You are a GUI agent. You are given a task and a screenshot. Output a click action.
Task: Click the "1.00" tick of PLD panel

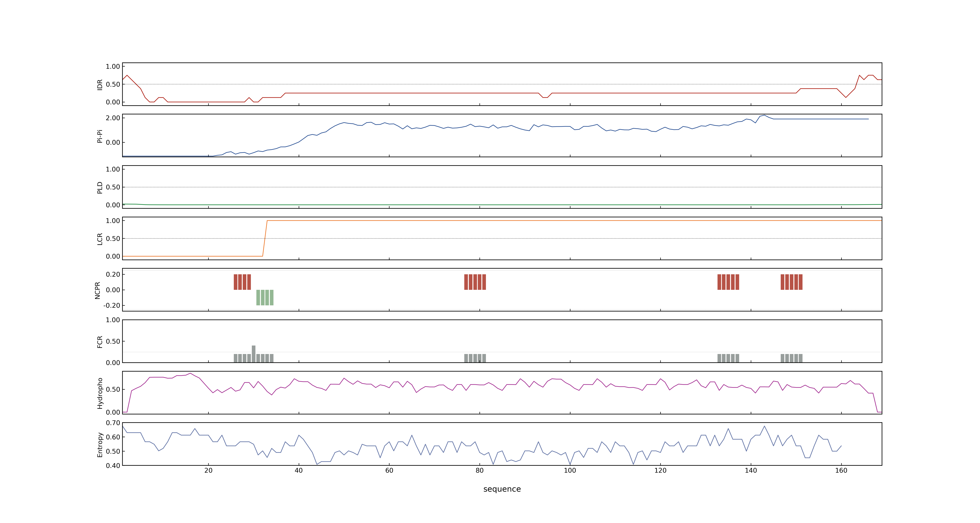pyautogui.click(x=113, y=169)
